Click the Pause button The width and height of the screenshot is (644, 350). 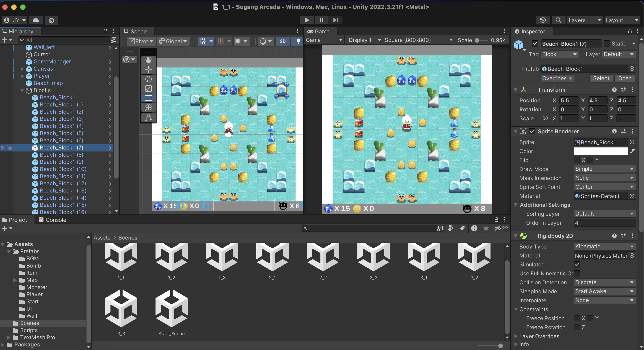pyautogui.click(x=321, y=20)
